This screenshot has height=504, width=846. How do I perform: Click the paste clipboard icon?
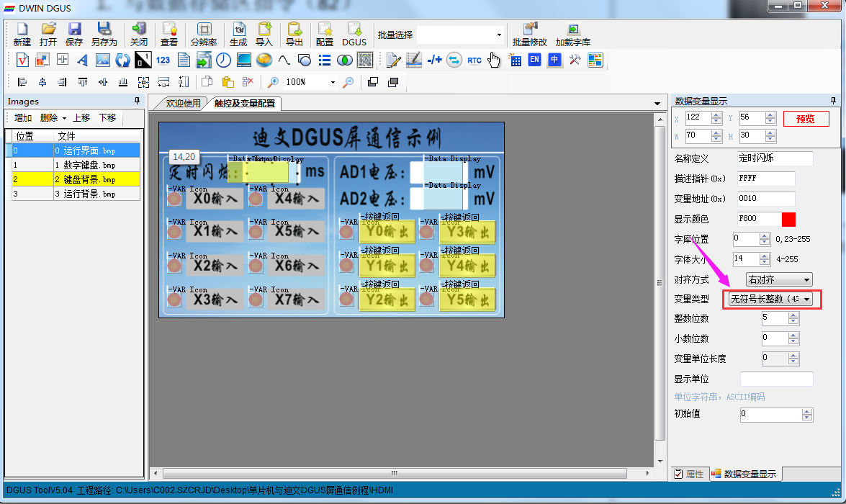(228, 82)
